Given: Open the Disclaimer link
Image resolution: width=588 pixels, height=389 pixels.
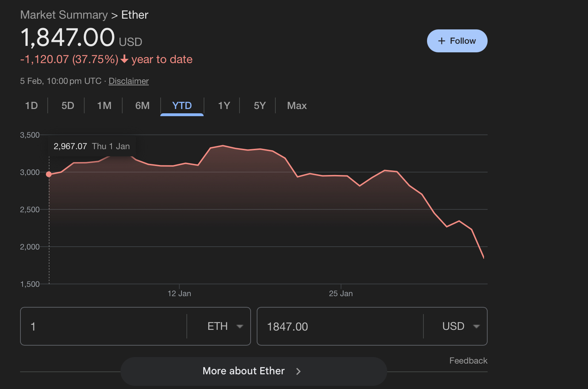Looking at the screenshot, I should tap(128, 81).
